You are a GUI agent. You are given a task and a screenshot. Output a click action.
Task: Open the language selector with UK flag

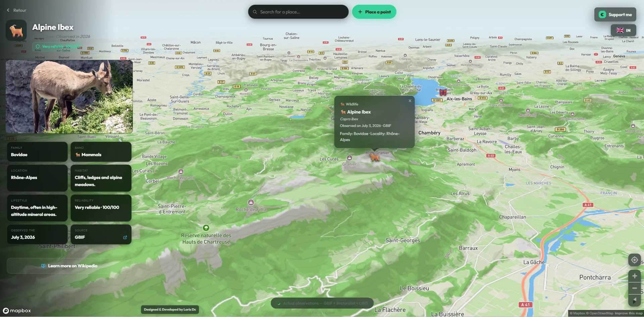point(623,30)
